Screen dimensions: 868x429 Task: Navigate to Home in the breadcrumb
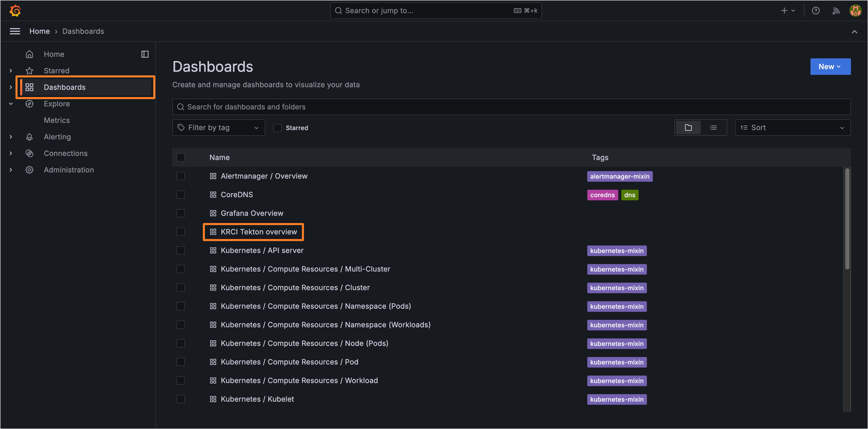pyautogui.click(x=39, y=31)
